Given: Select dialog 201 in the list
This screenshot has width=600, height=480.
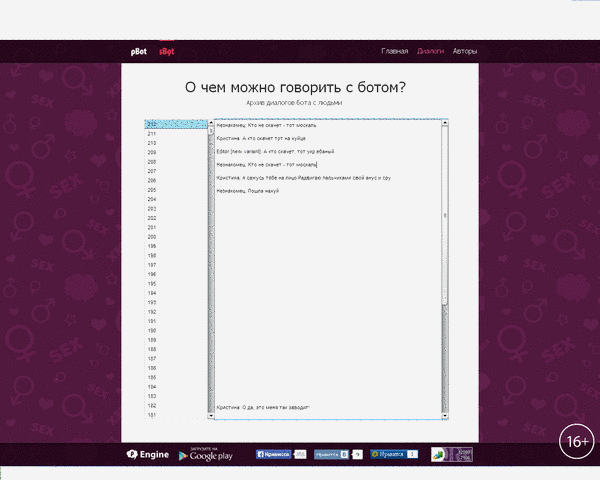Looking at the screenshot, I should (176, 227).
